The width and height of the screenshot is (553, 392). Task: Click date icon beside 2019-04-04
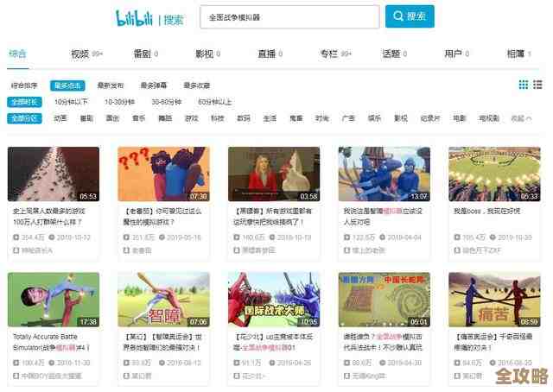click(x=382, y=237)
